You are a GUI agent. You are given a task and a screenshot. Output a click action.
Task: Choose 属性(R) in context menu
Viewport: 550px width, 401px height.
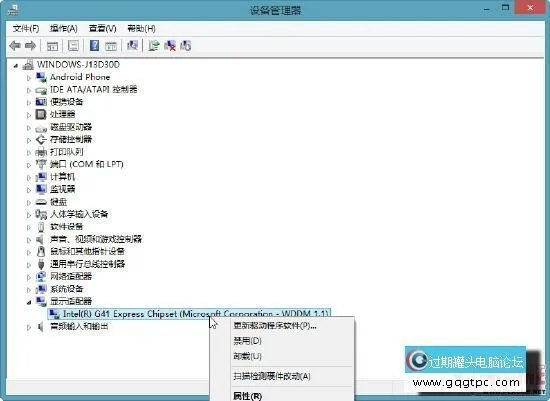(x=247, y=396)
